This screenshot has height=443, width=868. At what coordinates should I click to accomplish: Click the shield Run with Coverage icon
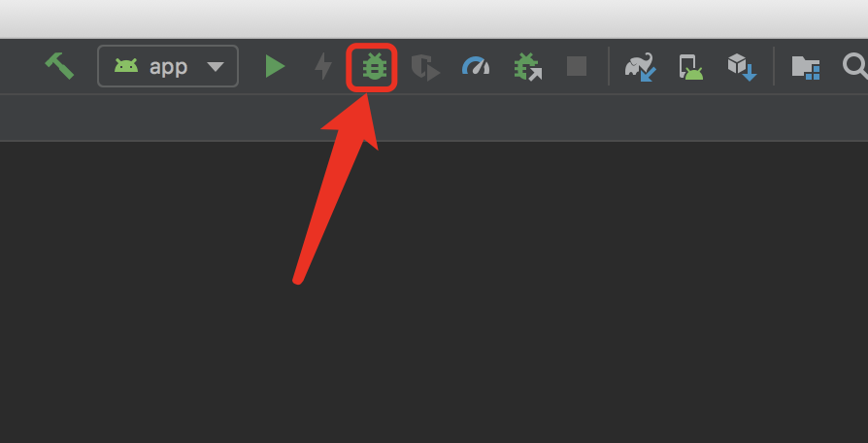[x=425, y=67]
